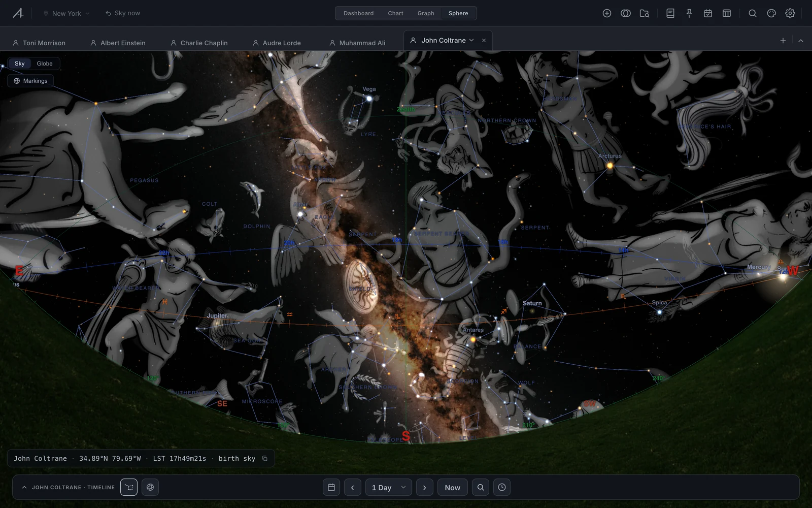
Task: Switch view to Sky mode
Action: (20, 63)
